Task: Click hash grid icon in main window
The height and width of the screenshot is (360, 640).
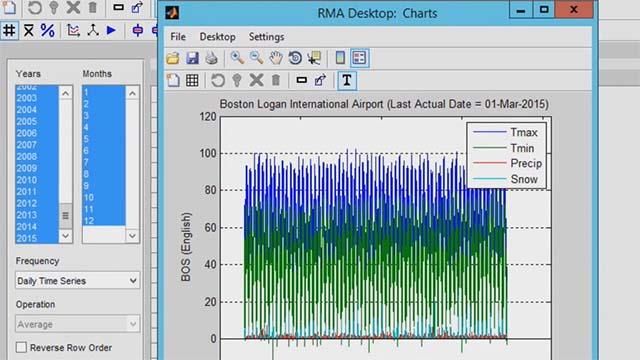Action: coord(9,31)
